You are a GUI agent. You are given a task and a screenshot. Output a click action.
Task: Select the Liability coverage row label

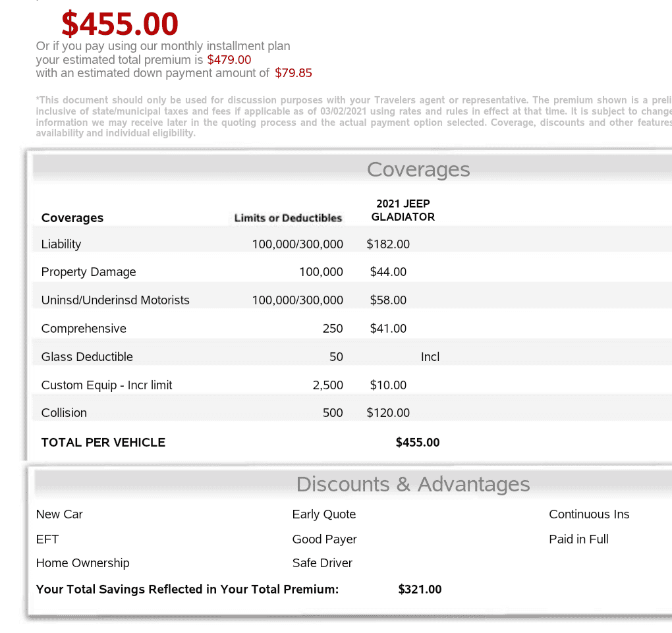61,244
